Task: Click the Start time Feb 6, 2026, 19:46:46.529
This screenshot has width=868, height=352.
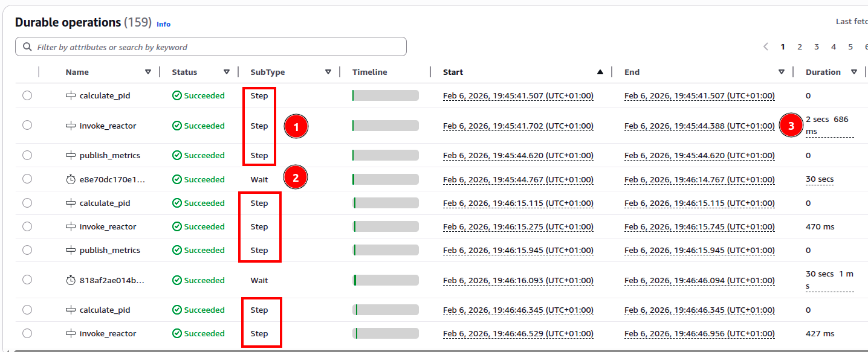Action: pyautogui.click(x=518, y=333)
